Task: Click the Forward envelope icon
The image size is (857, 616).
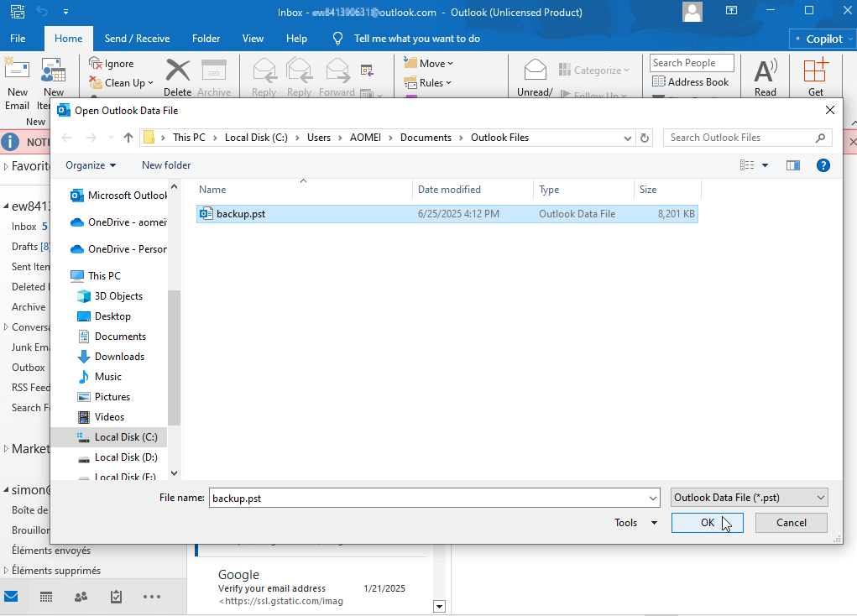Action: pyautogui.click(x=337, y=71)
